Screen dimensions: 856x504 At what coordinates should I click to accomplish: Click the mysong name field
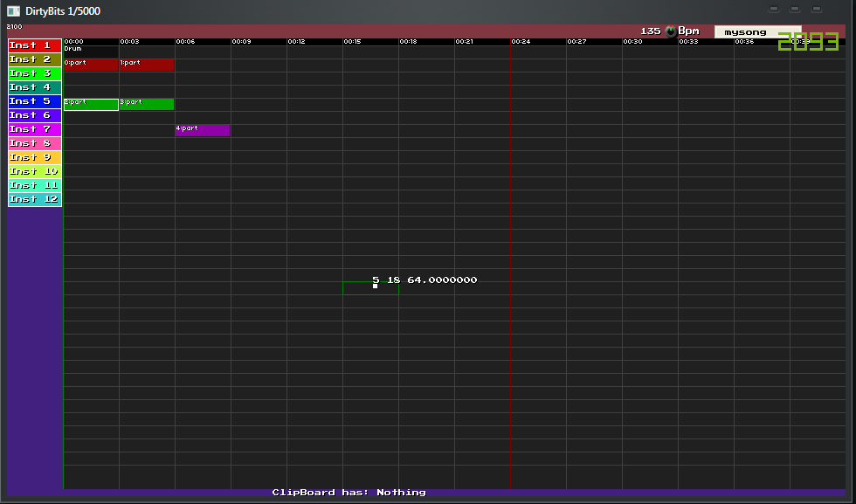(758, 32)
